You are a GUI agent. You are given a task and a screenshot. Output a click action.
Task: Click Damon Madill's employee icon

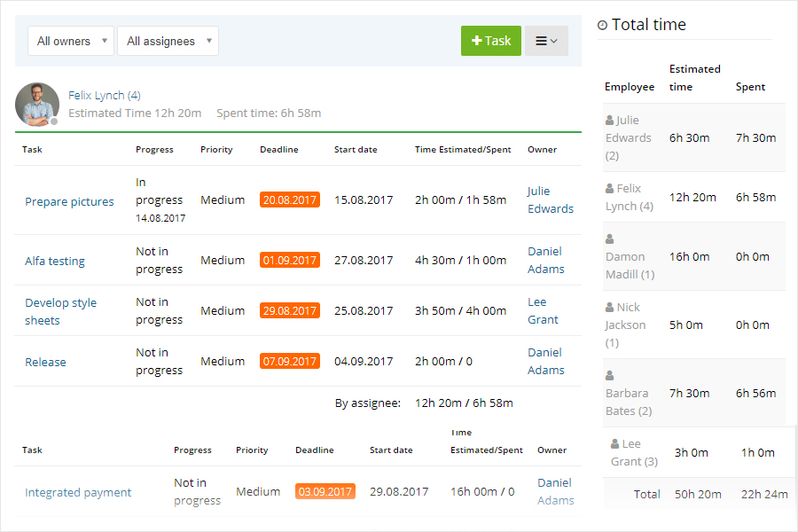610,239
